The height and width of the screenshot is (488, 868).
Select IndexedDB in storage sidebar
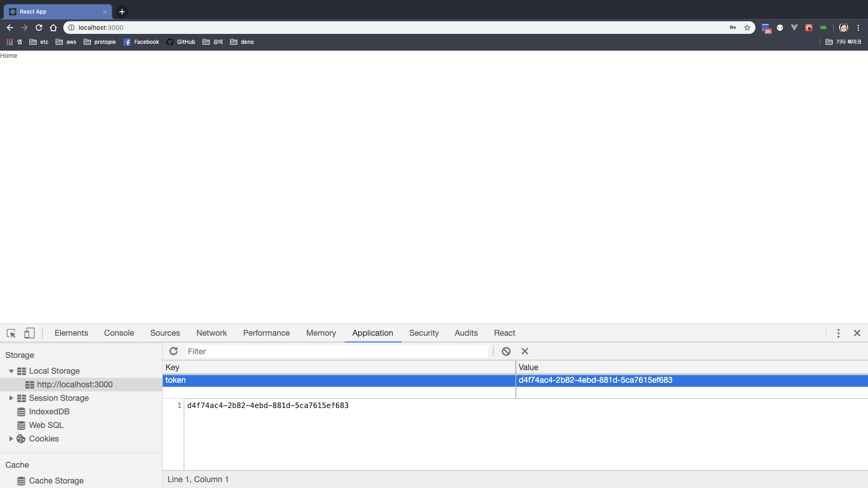[49, 412]
